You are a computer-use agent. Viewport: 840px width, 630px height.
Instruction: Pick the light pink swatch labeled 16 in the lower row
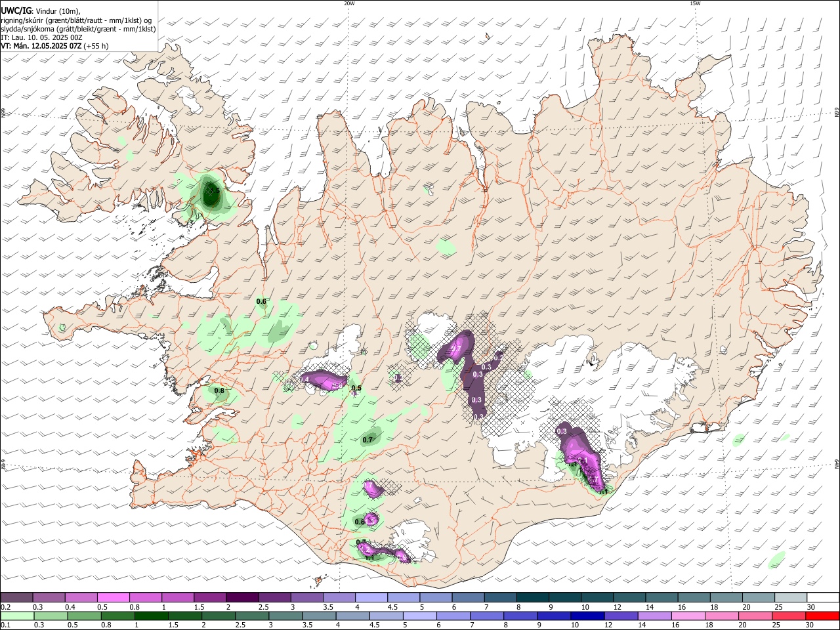pyautogui.click(x=688, y=616)
